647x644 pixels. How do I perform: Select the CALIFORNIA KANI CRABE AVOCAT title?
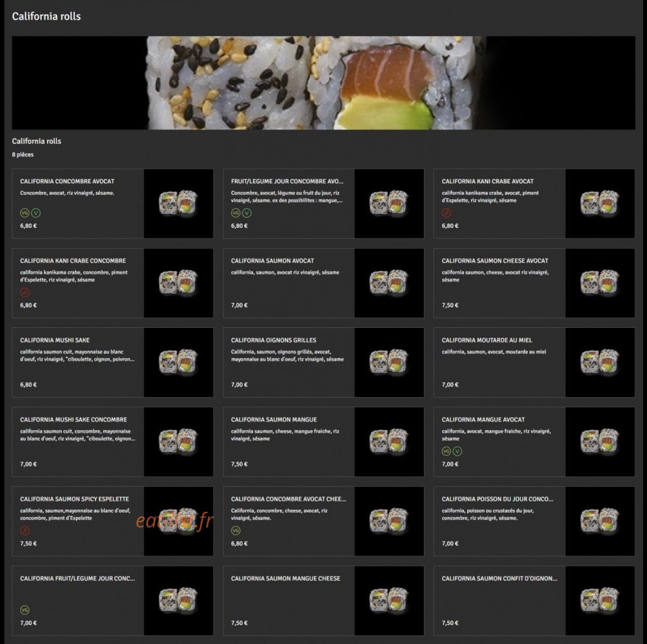[x=488, y=181]
